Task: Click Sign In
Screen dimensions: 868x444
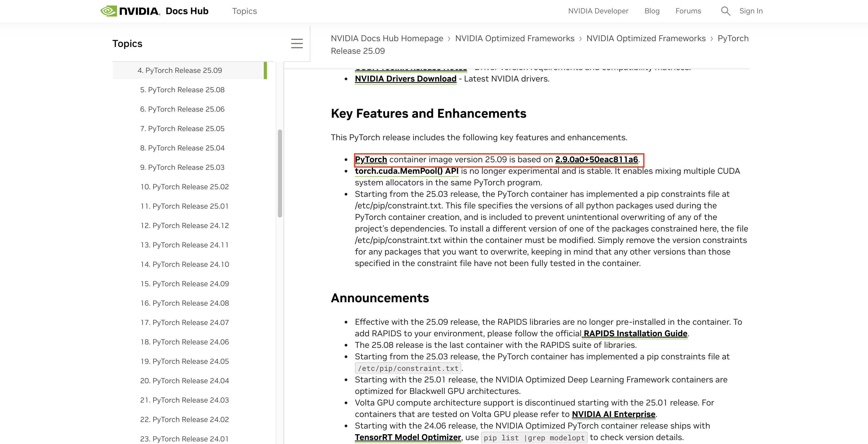Action: [751, 11]
